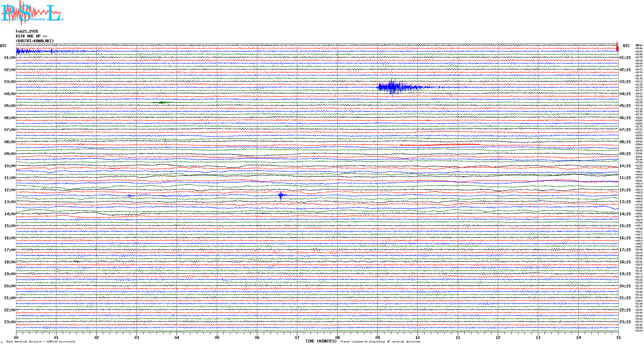This screenshot has height=346, width=644.
Task: Click the 18:15 right time label
Action: click(625, 262)
